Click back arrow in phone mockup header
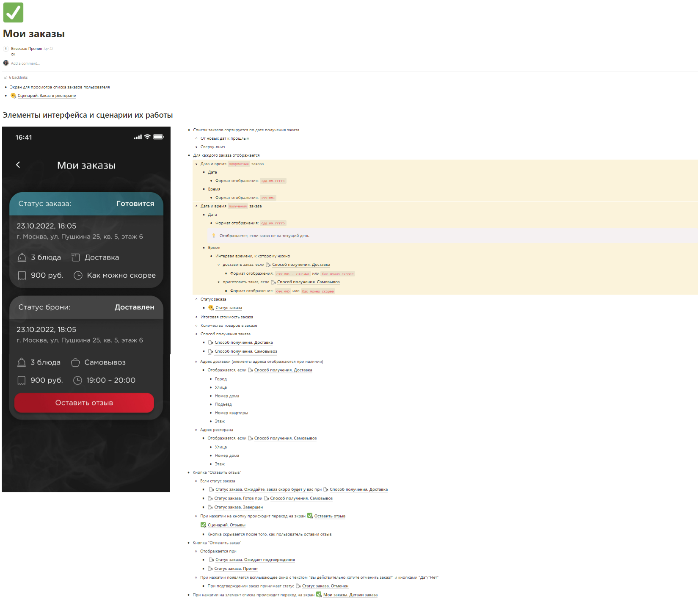The image size is (700, 602). coord(18,165)
